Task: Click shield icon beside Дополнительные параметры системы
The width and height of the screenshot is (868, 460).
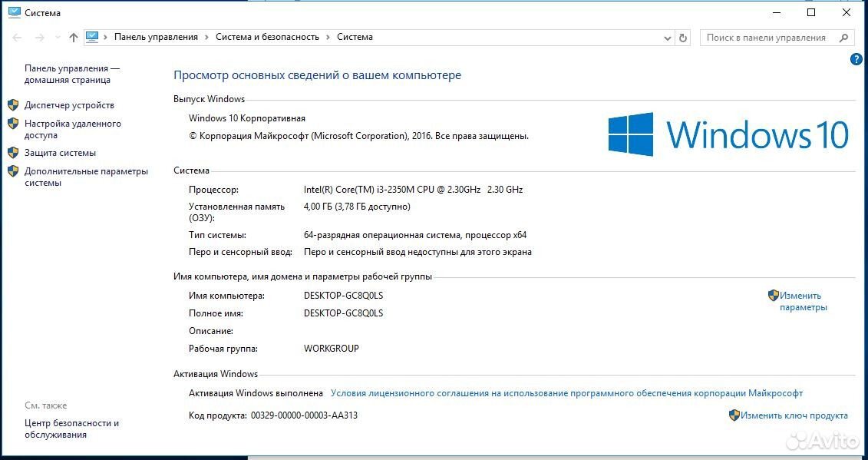Action: tap(13, 171)
